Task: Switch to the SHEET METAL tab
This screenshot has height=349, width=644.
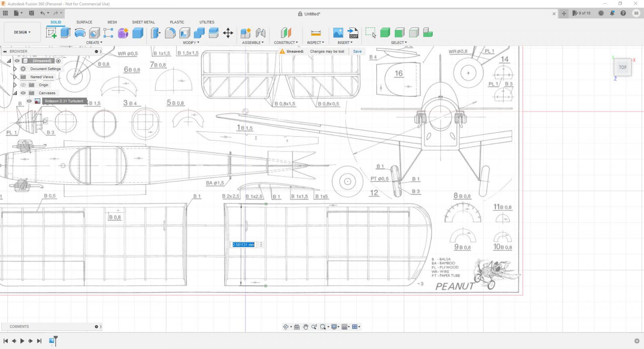Action: (143, 22)
